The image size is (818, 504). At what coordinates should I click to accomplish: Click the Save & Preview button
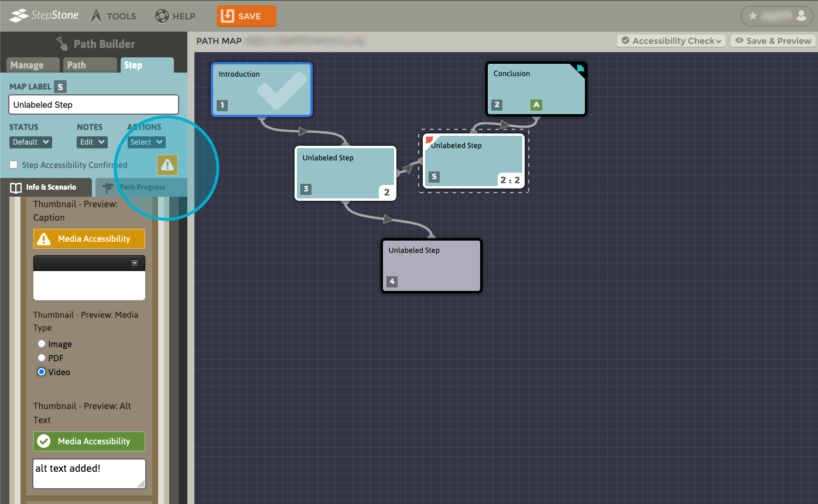[773, 41]
